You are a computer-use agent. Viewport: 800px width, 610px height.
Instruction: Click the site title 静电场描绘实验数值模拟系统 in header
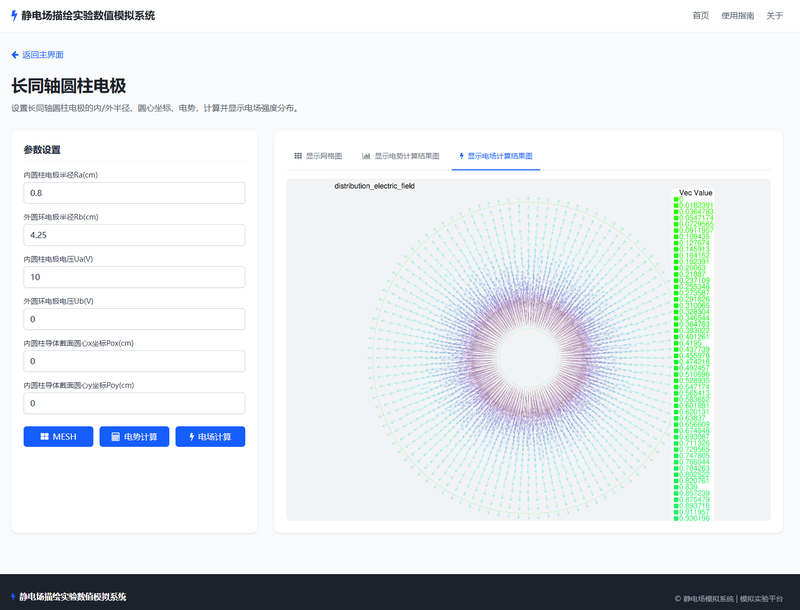pyautogui.click(x=88, y=16)
